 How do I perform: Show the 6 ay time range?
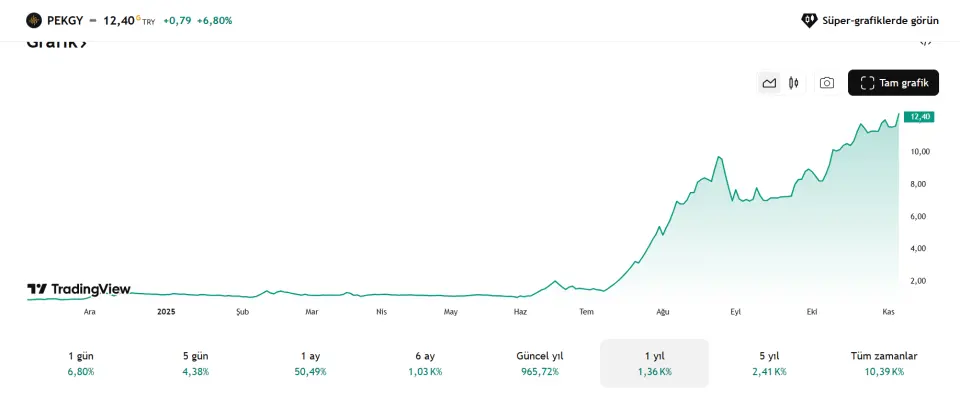tap(424, 363)
